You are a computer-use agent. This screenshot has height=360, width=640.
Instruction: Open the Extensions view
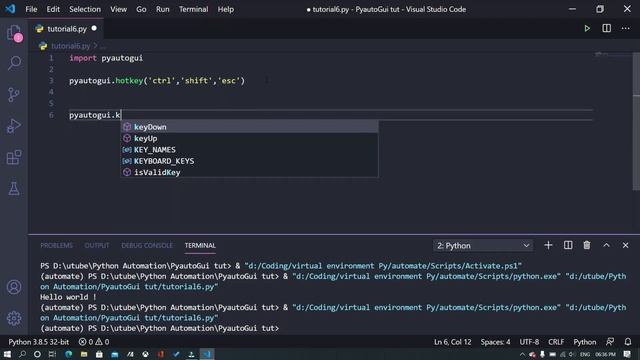click(14, 157)
